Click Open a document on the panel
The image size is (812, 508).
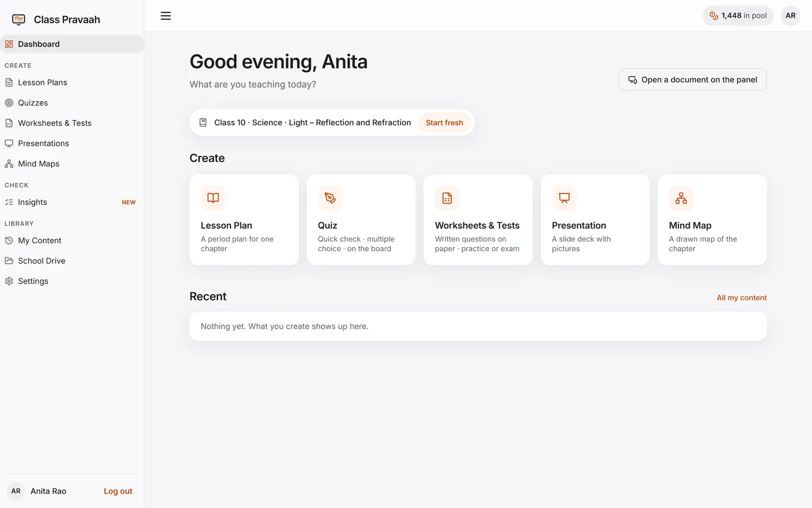(x=692, y=80)
